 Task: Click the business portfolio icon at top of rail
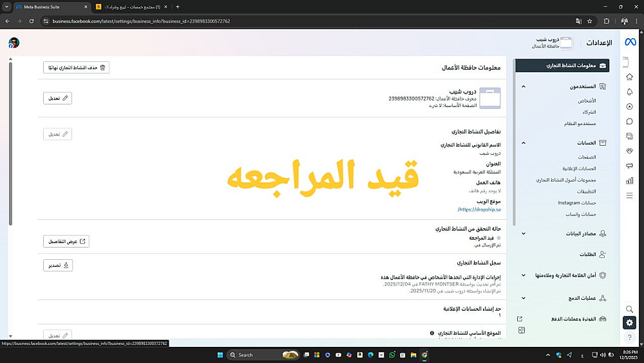[626, 62]
